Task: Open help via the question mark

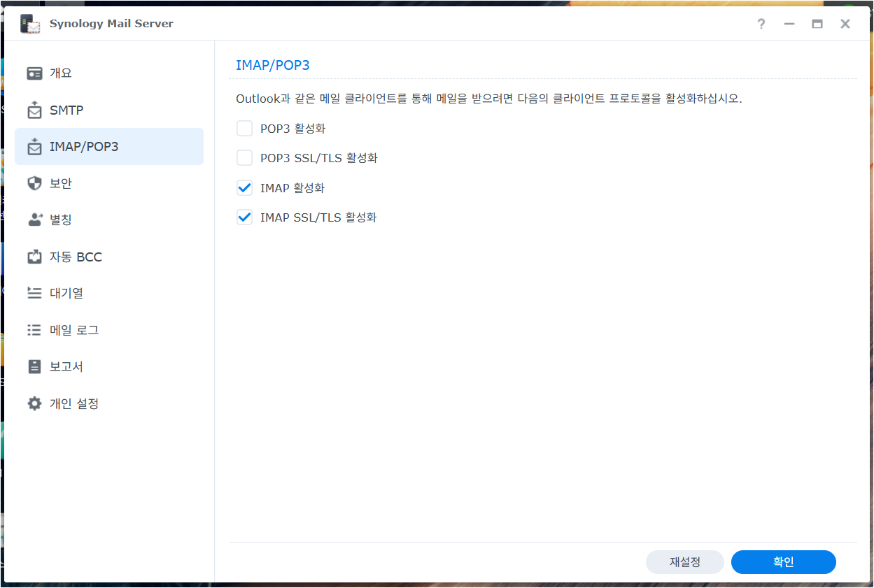Action: [x=761, y=24]
